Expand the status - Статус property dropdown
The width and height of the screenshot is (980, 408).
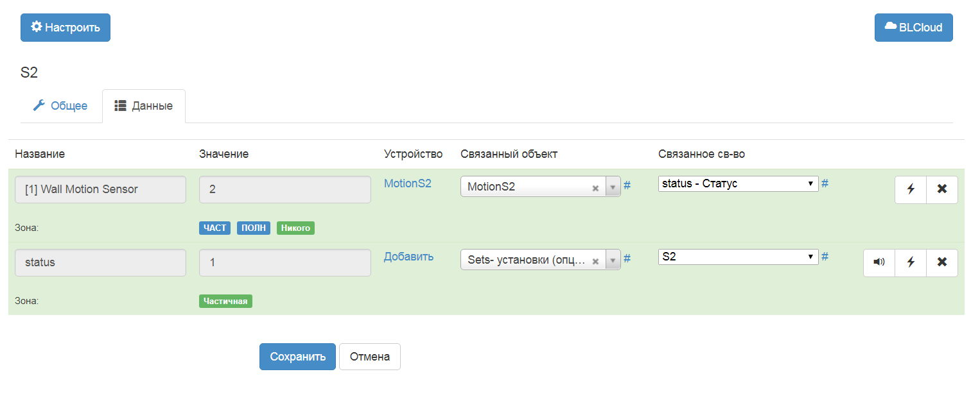[x=738, y=184]
